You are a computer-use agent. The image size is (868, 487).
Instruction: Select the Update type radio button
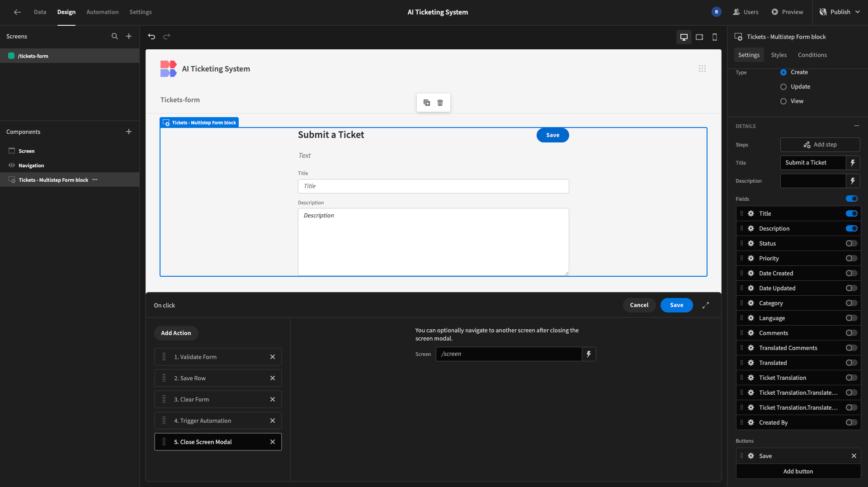[x=783, y=87]
